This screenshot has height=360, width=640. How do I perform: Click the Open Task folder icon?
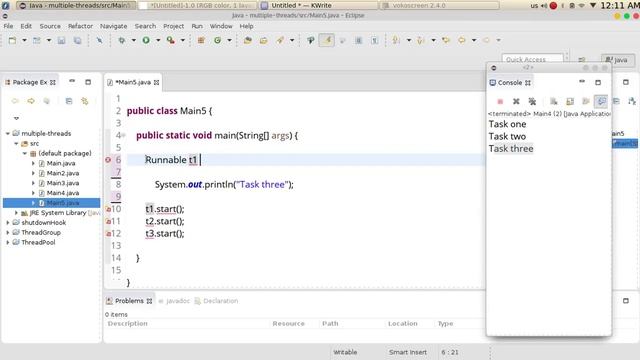pos(263,40)
